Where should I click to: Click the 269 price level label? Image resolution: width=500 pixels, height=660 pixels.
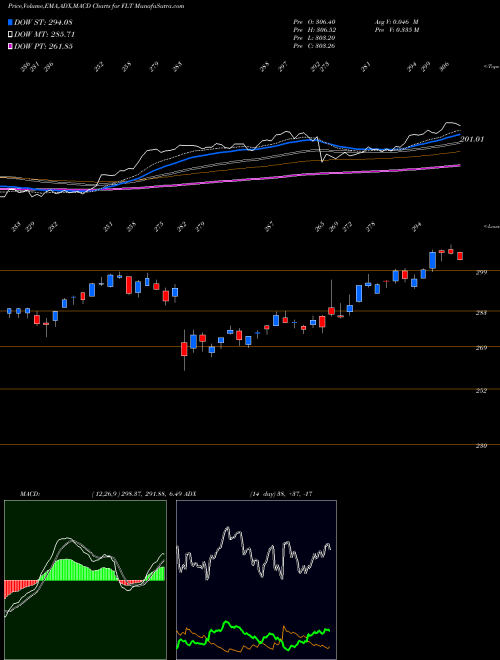(x=481, y=348)
